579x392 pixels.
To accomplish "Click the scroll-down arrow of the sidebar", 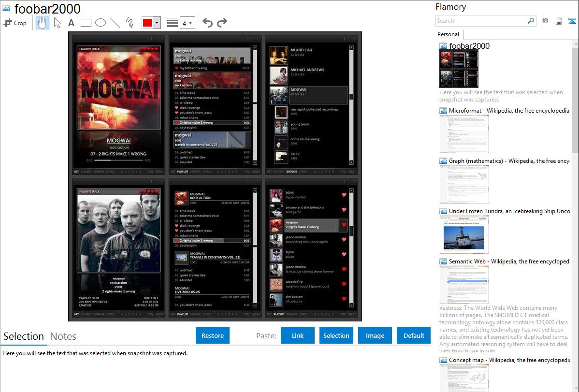I will coord(575,388).
